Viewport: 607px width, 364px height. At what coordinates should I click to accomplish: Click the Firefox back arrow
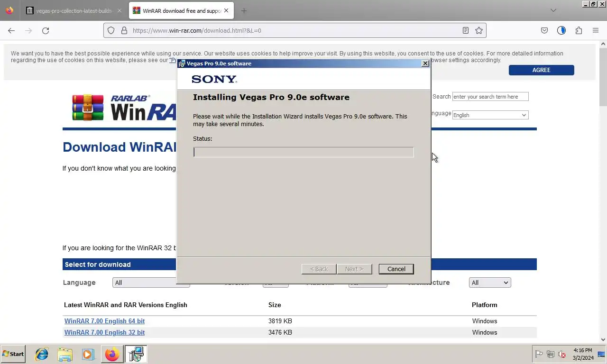tap(11, 30)
